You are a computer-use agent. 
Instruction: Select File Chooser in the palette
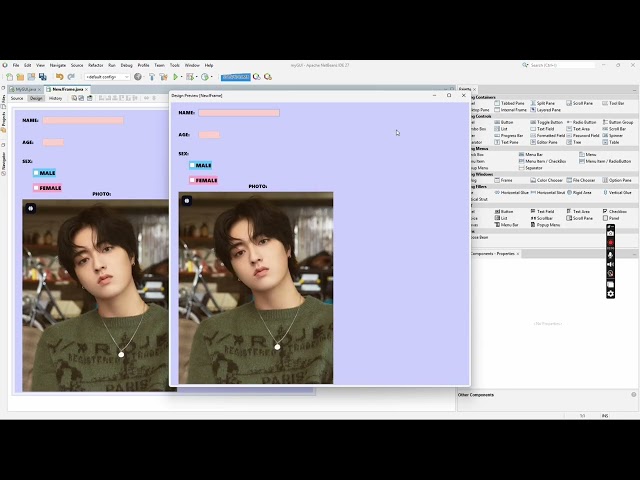point(581,180)
